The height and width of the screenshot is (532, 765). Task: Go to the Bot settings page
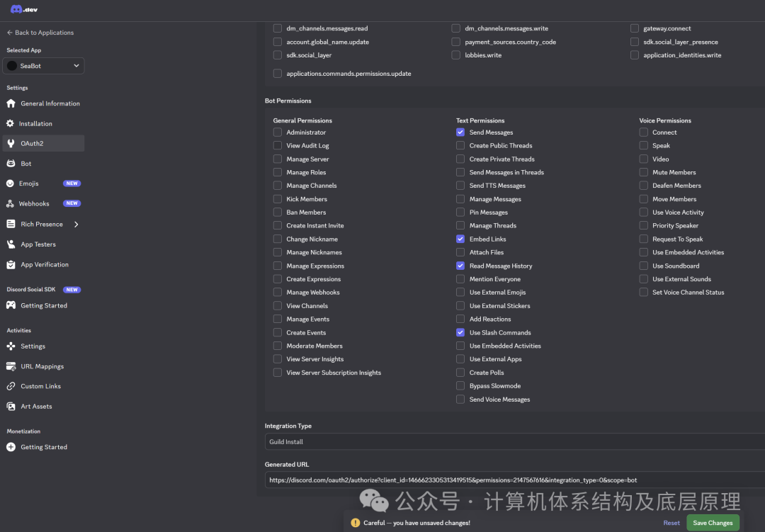click(x=43, y=164)
